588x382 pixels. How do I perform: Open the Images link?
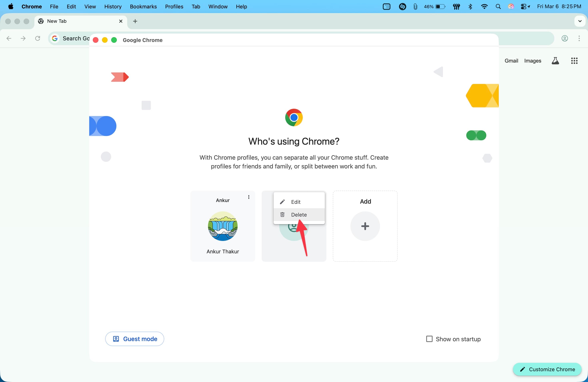coord(532,61)
